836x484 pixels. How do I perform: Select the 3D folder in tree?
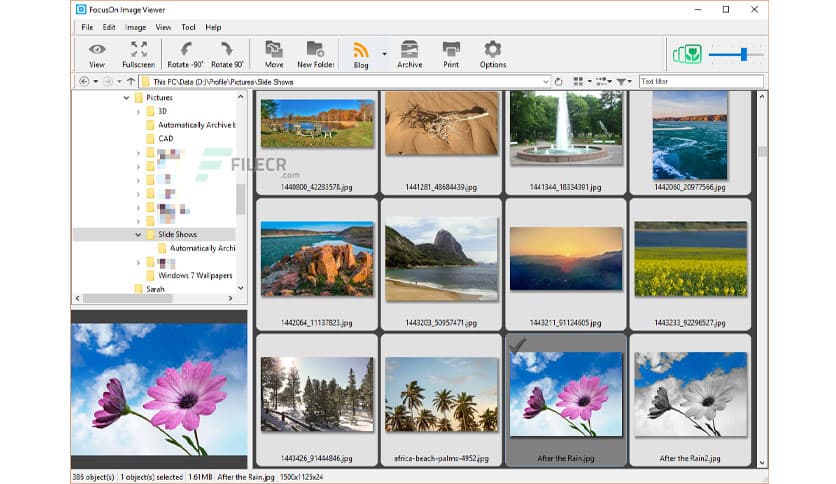162,111
